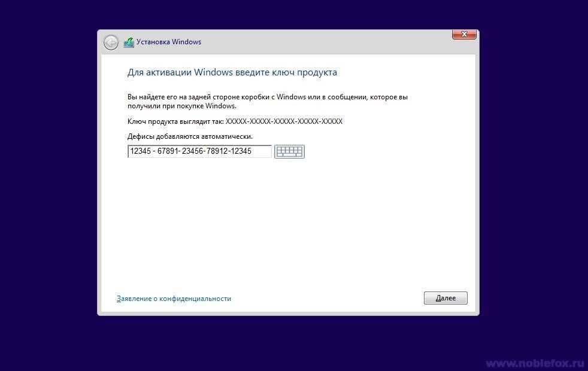This screenshot has width=588, height=371.
Task: Open the on-screen keyboard icon
Action: point(289,151)
